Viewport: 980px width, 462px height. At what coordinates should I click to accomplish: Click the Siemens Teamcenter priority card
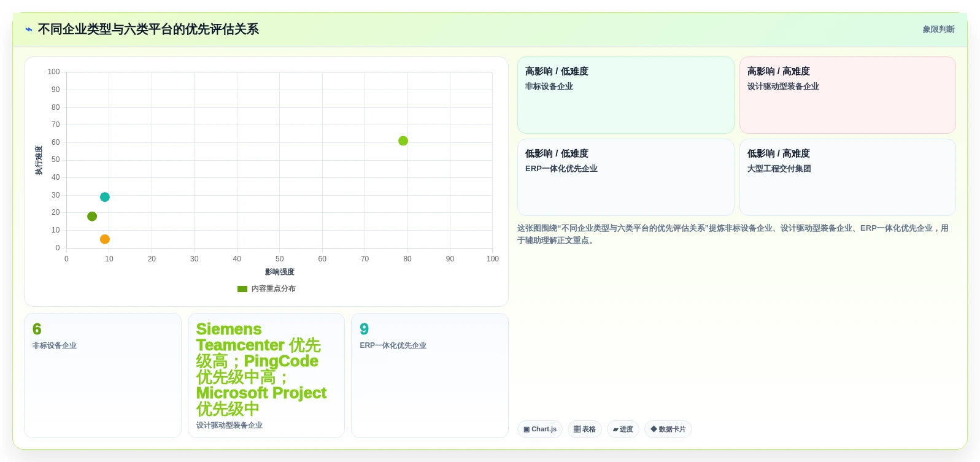(x=266, y=375)
